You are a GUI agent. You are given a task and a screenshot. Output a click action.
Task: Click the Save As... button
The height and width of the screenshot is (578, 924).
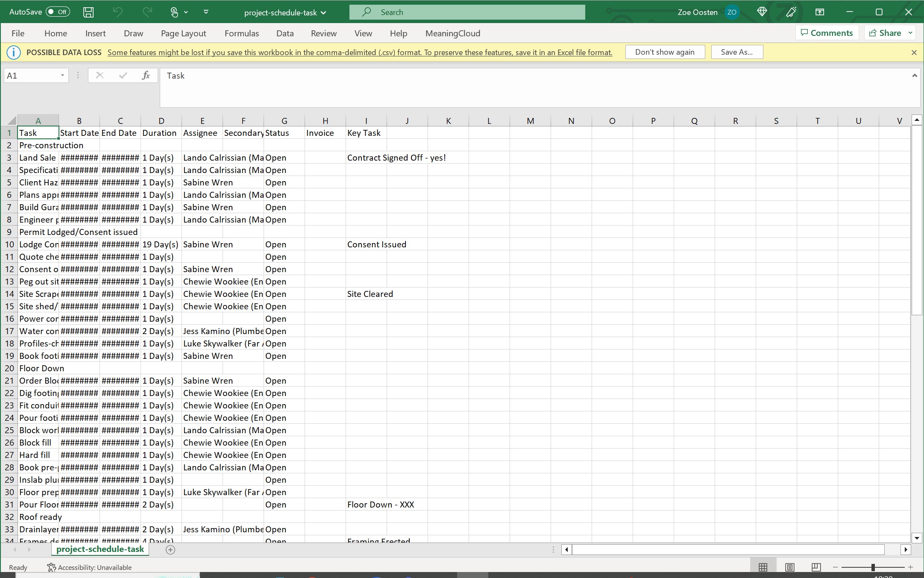click(736, 52)
